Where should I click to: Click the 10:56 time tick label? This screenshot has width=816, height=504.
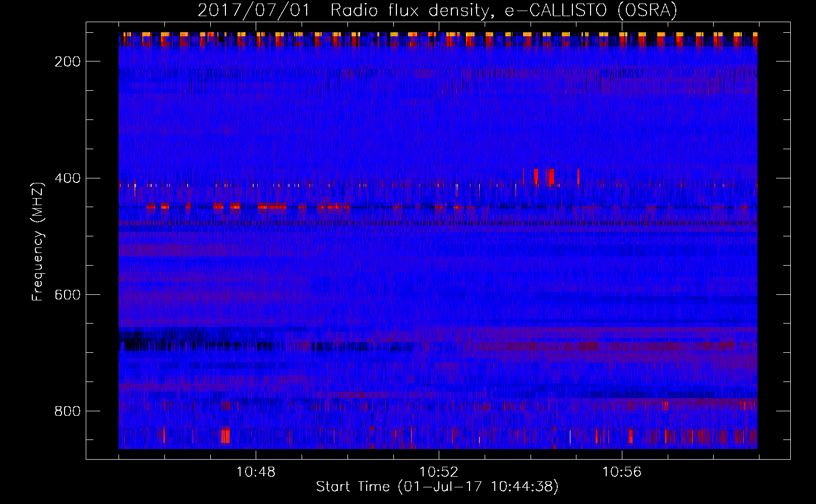point(622,472)
